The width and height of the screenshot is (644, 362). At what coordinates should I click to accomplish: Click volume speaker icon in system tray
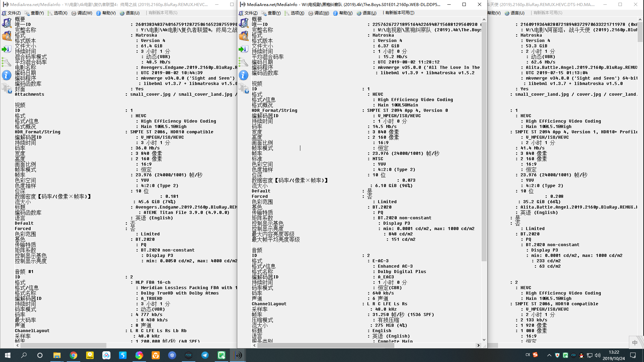pos(598,355)
